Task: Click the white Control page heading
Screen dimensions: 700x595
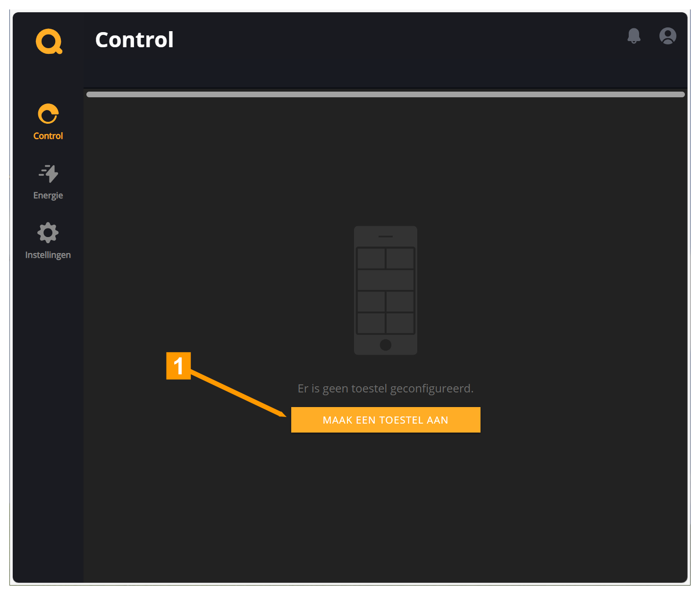Action: point(135,40)
